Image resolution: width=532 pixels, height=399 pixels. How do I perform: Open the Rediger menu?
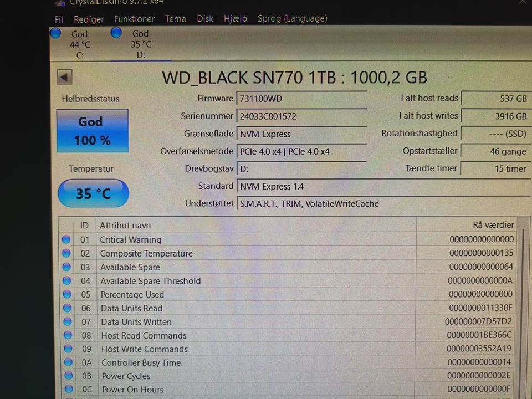click(89, 19)
